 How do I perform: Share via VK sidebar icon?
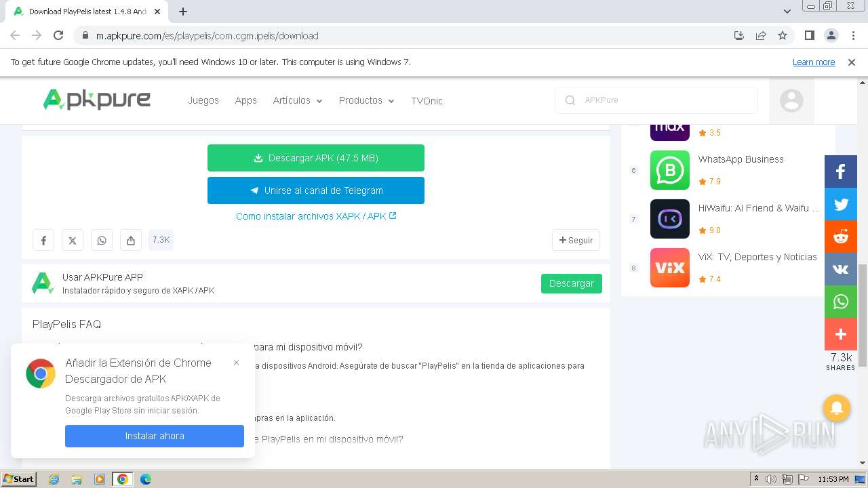tap(841, 269)
